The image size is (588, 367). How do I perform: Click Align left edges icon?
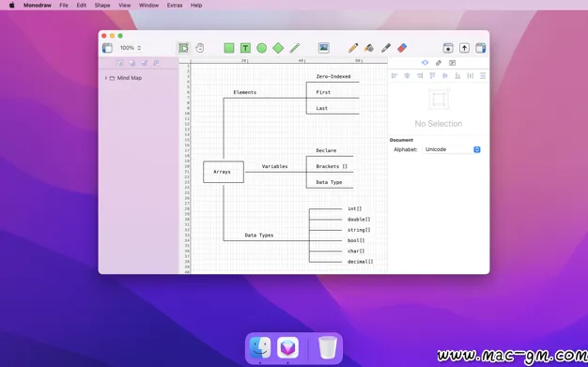coord(395,76)
